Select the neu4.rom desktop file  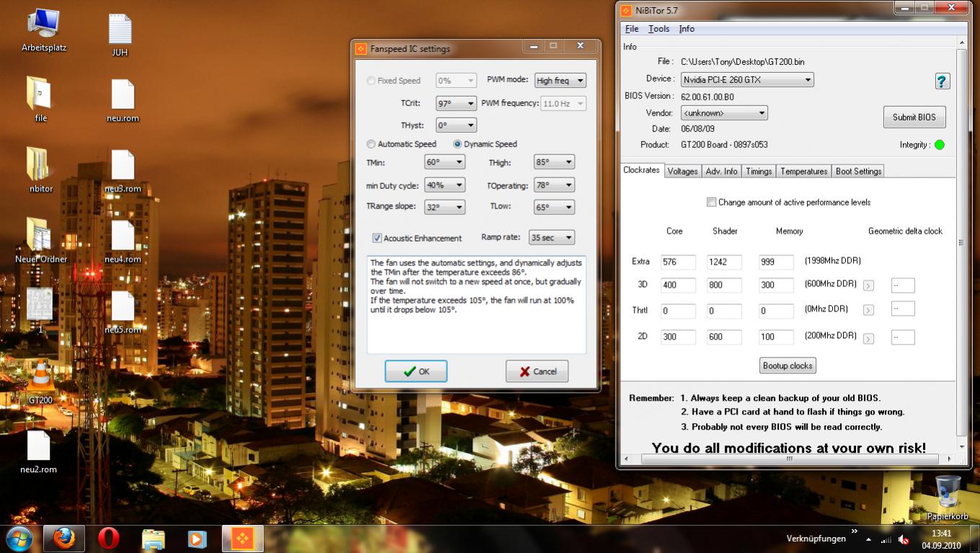coord(123,240)
